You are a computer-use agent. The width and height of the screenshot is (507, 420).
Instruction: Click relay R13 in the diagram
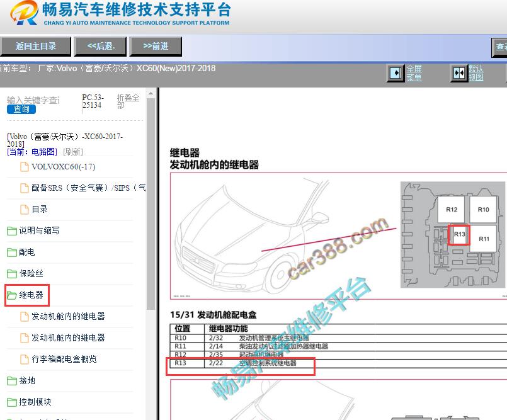click(x=459, y=235)
